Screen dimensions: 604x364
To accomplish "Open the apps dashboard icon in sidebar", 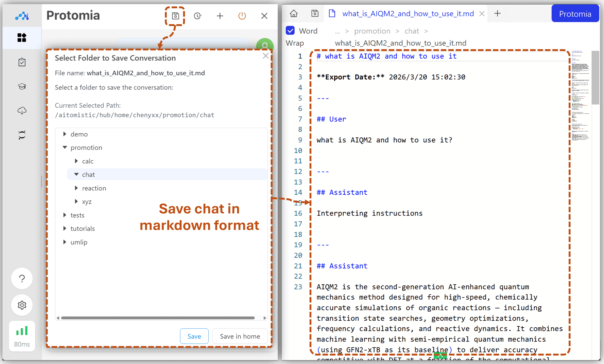I will click(22, 38).
